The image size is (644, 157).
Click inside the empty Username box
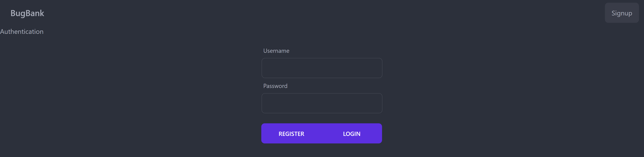(x=322, y=68)
